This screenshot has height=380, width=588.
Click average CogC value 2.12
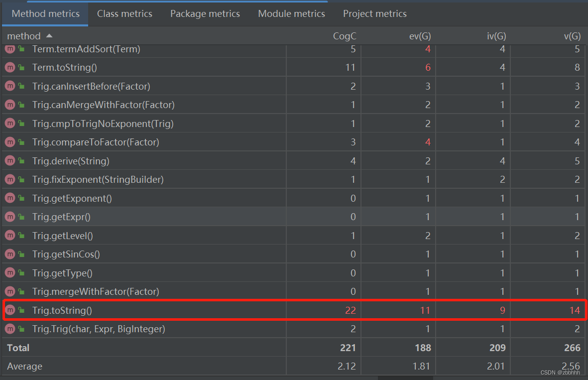coord(347,366)
